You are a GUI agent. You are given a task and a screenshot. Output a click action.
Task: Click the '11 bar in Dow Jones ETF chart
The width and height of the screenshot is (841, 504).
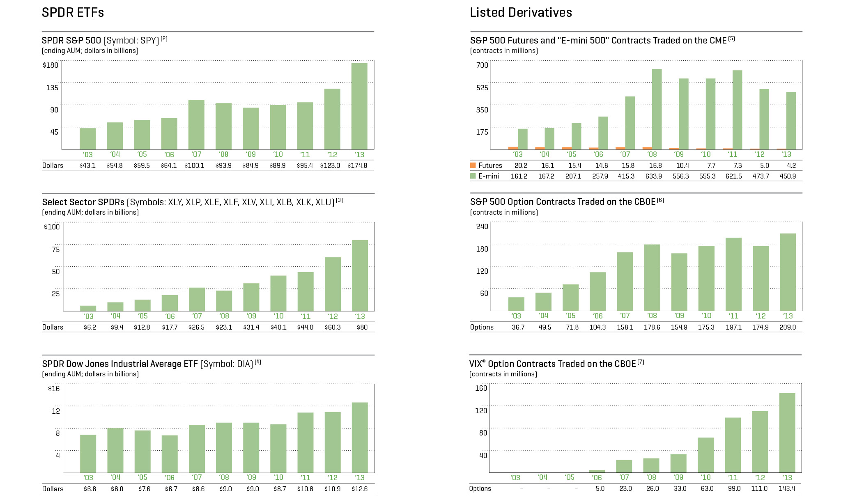pyautogui.click(x=305, y=442)
